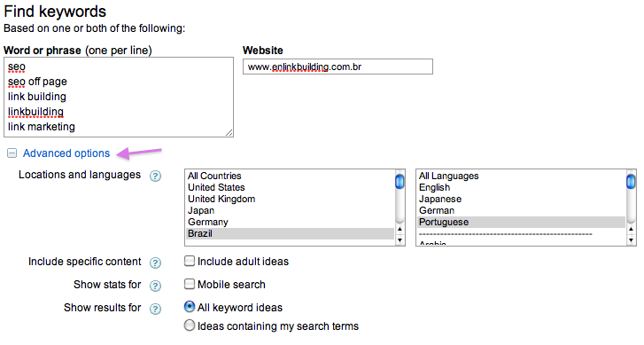Viewport: 644px width, 345px height.
Task: Enable the Include adult ideas checkbox
Action: 189,261
